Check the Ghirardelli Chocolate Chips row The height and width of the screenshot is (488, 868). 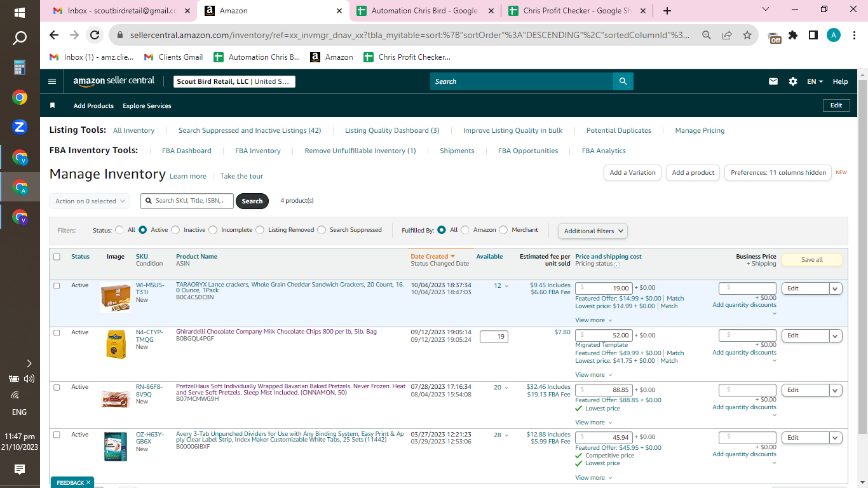[x=57, y=333]
